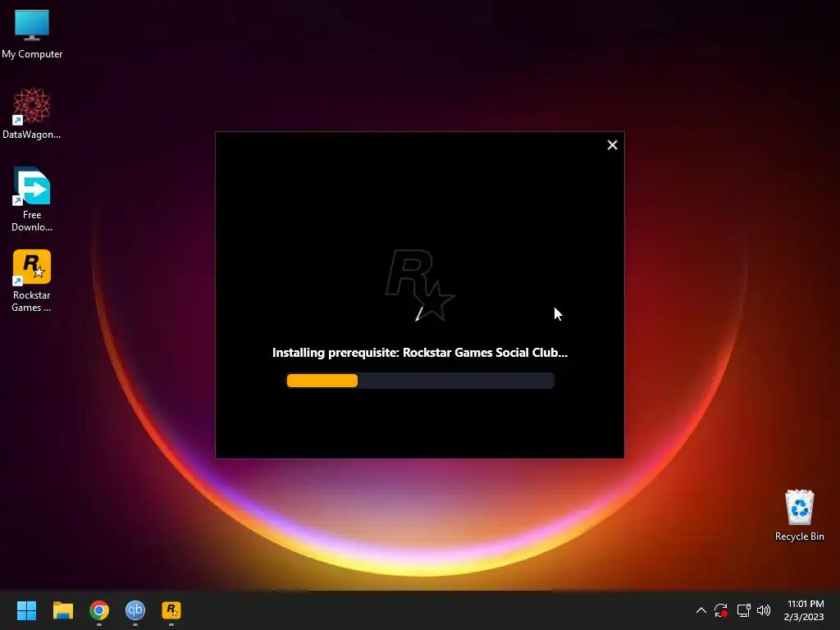Screen dimensions: 840x630
Task: Open Google Chrome from the taskbar
Action: point(99,610)
